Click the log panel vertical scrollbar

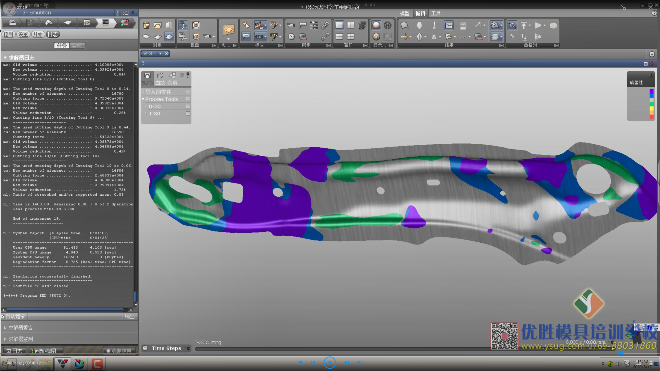coord(136,184)
